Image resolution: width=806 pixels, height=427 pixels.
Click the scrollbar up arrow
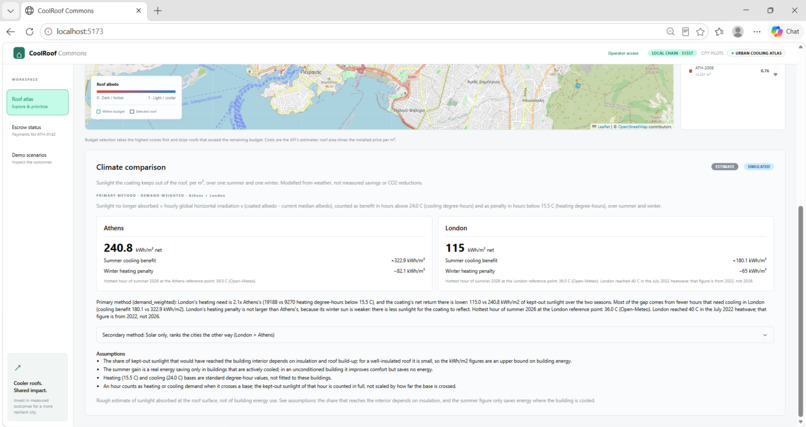800,47
